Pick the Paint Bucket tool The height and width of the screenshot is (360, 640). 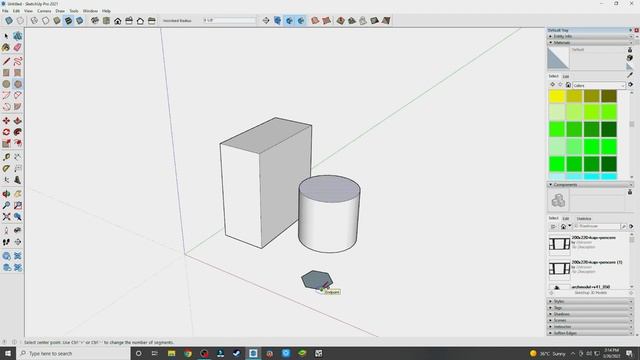pyautogui.click(x=6, y=48)
